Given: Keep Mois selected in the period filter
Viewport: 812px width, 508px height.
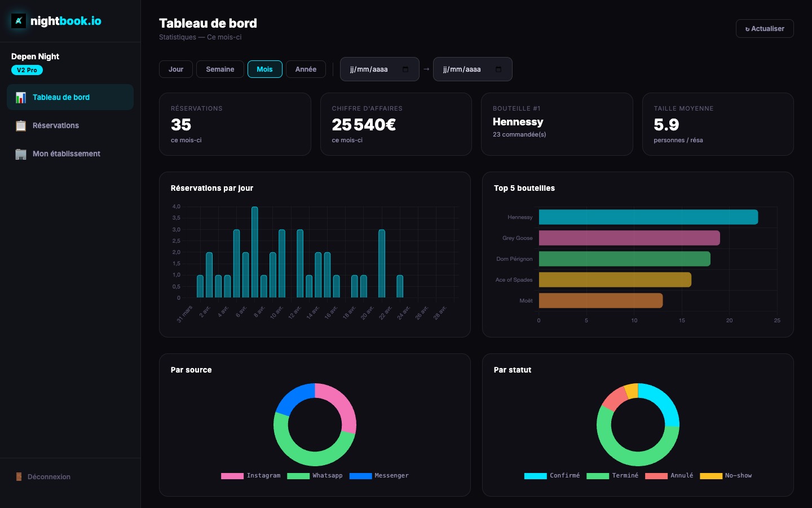Looking at the screenshot, I should [x=265, y=69].
